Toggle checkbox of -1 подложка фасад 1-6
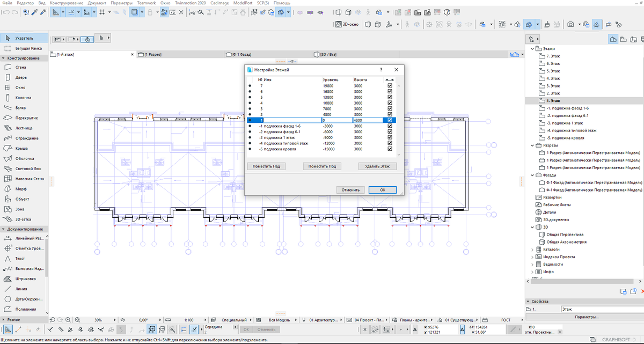Screen dimensions: 644x344 [x=390, y=126]
